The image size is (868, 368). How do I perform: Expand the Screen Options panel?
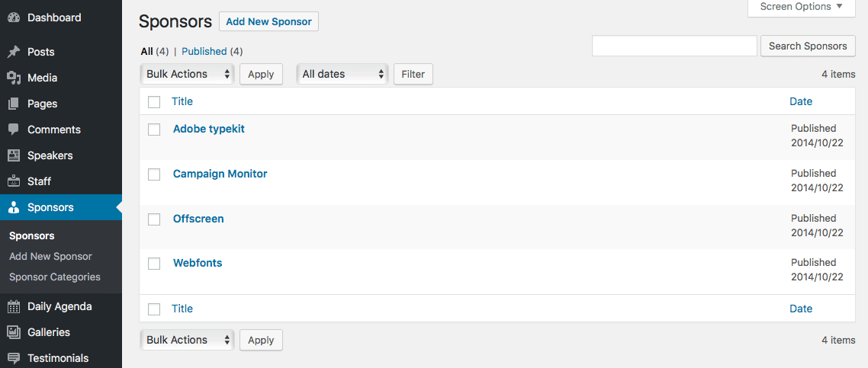(801, 7)
